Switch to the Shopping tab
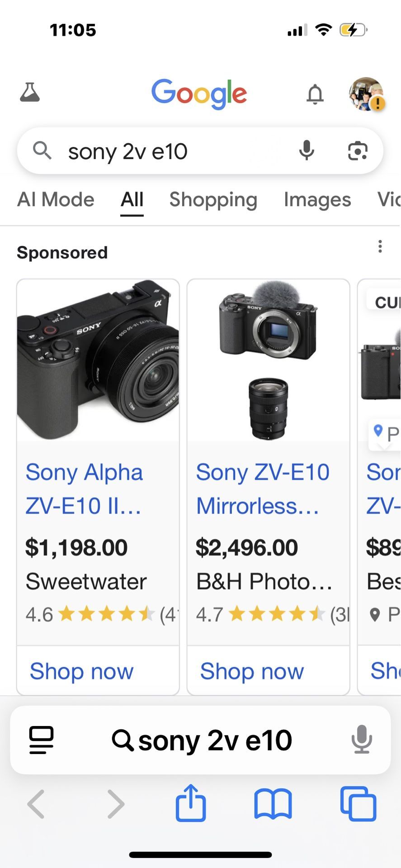 pos(213,199)
